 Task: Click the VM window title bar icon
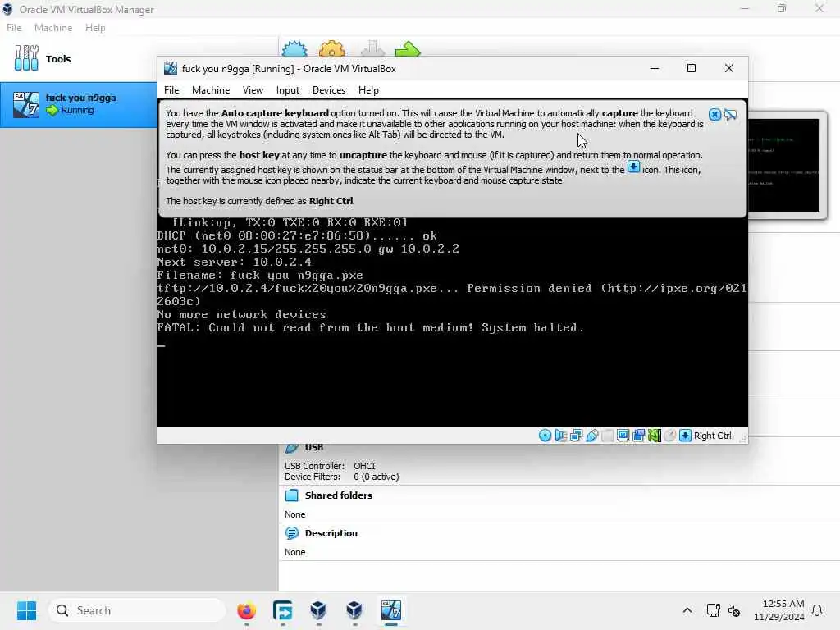pyautogui.click(x=171, y=69)
